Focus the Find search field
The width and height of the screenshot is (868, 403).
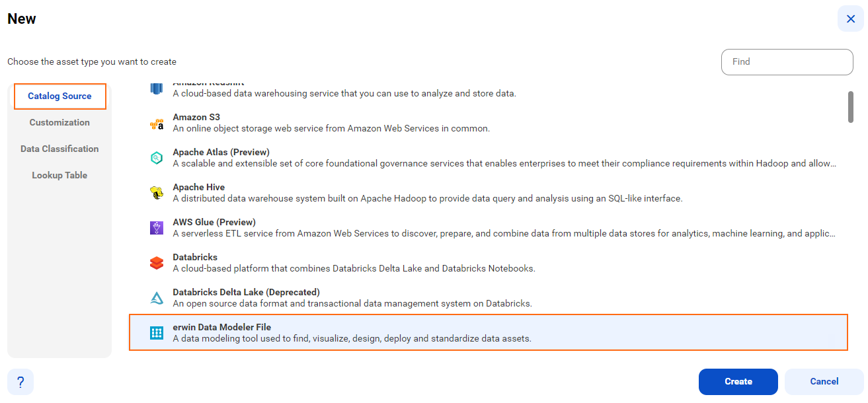tap(787, 62)
